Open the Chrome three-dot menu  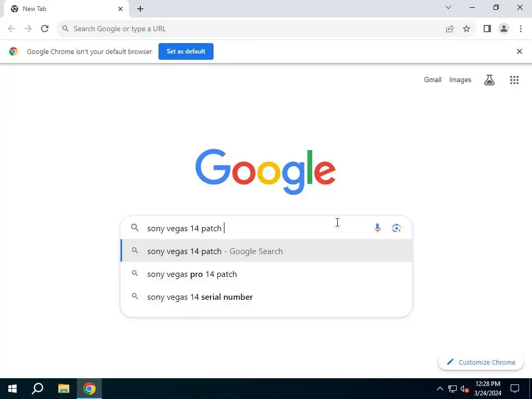tap(521, 29)
